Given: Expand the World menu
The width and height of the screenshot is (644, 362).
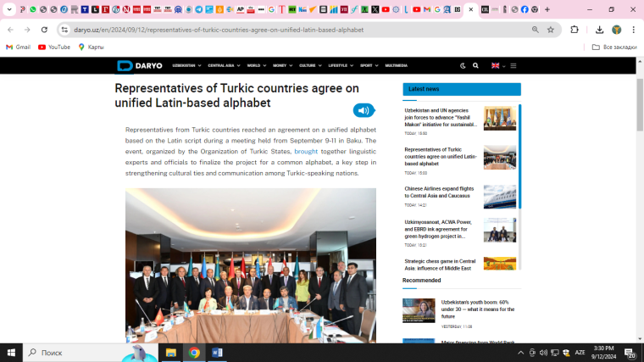Looking at the screenshot, I should click(257, 66).
